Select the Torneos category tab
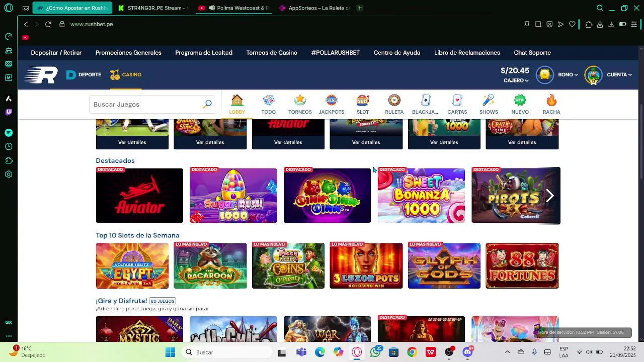 (300, 104)
